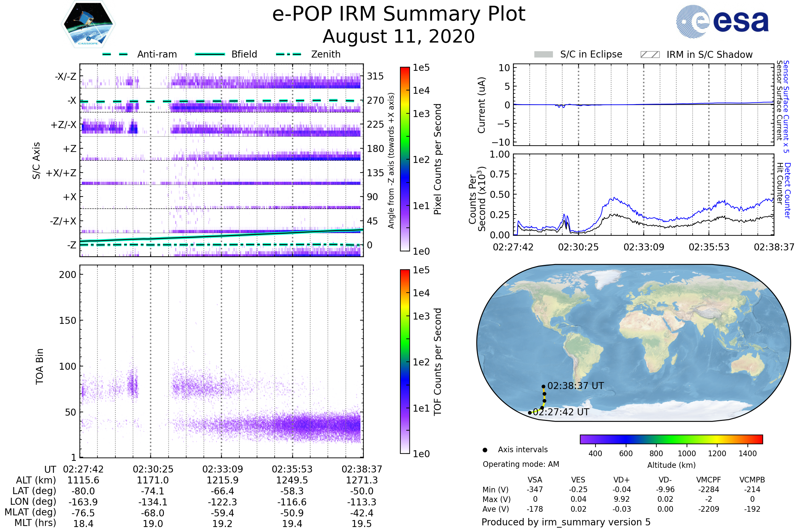Click the ESA logo
Image resolution: width=798 pixels, height=532 pixels.
(722, 21)
